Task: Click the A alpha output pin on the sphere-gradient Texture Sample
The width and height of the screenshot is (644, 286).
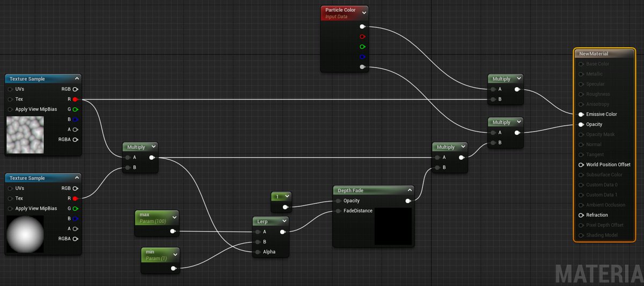Action: pos(75,228)
